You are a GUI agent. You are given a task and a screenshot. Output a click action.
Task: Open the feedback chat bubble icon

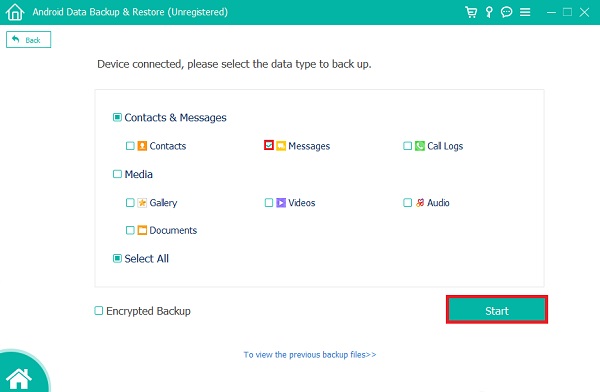[507, 12]
